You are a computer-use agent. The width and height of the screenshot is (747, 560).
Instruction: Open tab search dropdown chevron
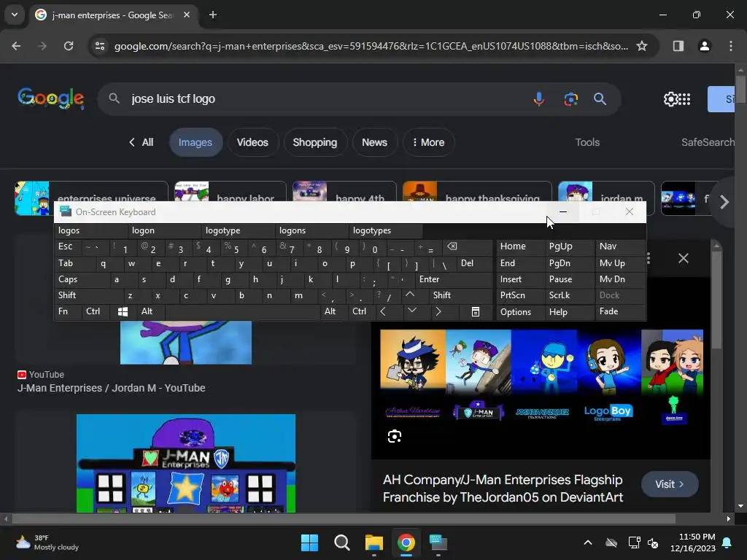pos(15,15)
